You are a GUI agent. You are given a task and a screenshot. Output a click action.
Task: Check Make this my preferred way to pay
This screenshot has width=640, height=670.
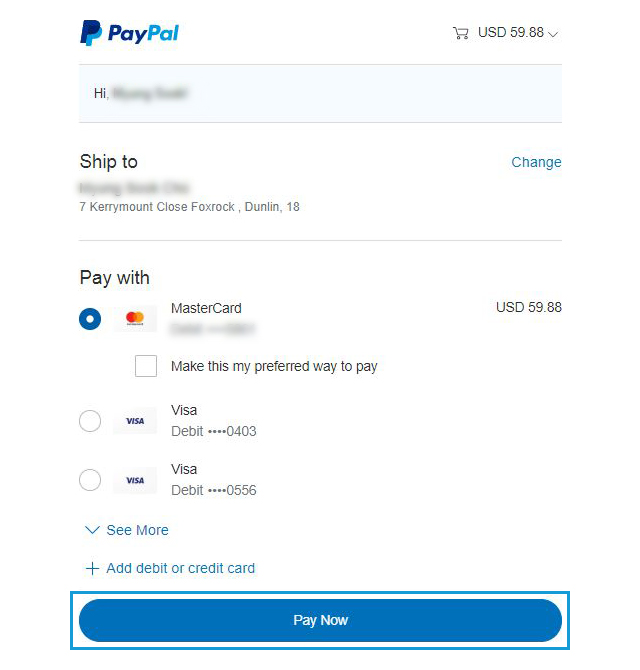(x=146, y=366)
